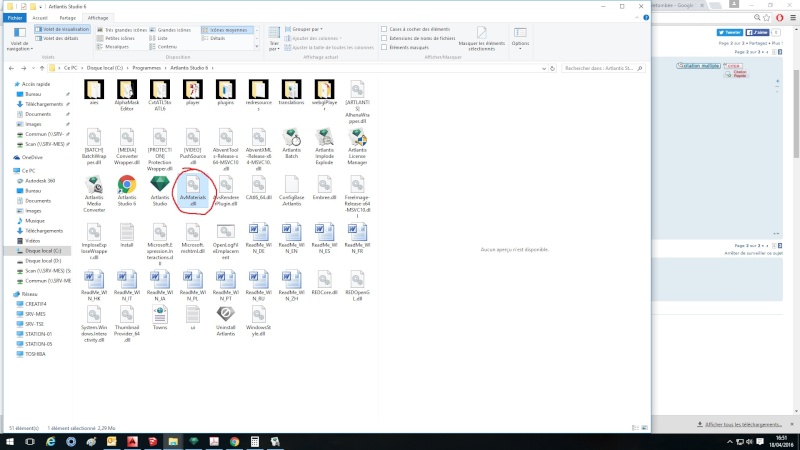Click Disque local (C:) breadcrumb segment
The width and height of the screenshot is (800, 450).
tap(105, 68)
